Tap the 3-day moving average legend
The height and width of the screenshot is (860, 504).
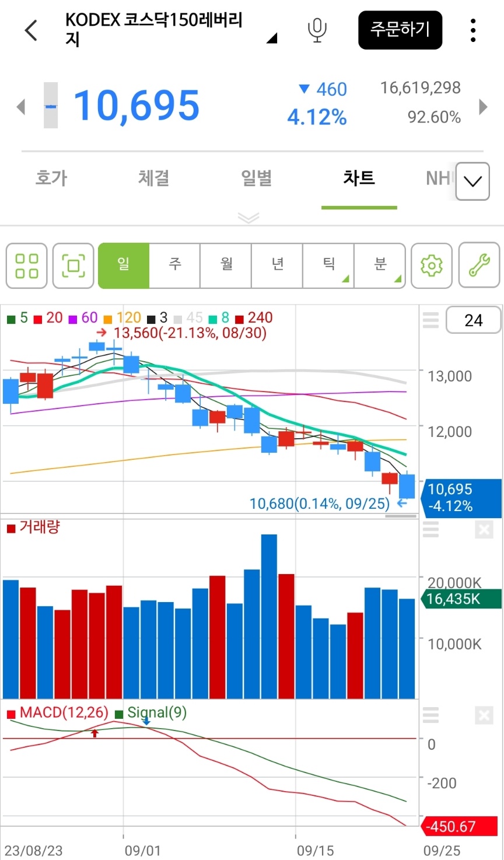pos(157,318)
